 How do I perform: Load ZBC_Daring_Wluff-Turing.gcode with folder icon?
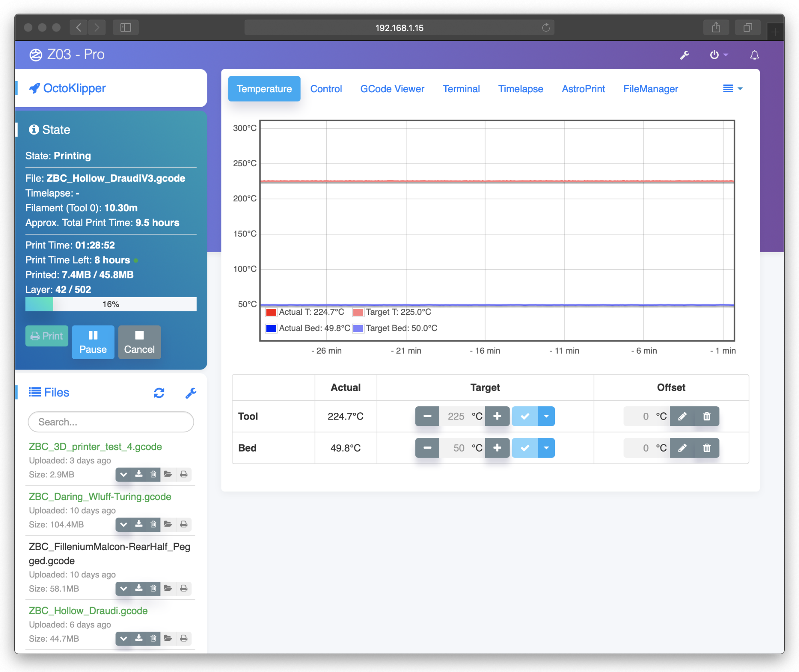coord(168,524)
